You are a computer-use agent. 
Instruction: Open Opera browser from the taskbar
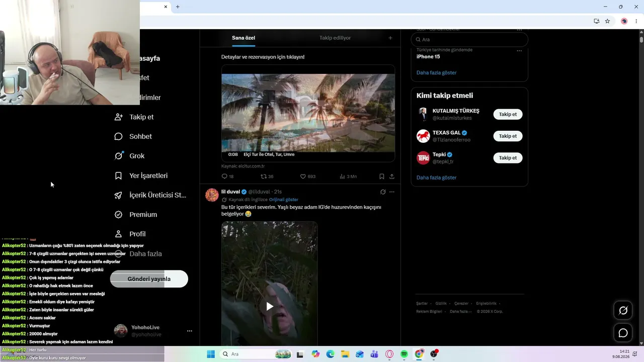coord(389,354)
